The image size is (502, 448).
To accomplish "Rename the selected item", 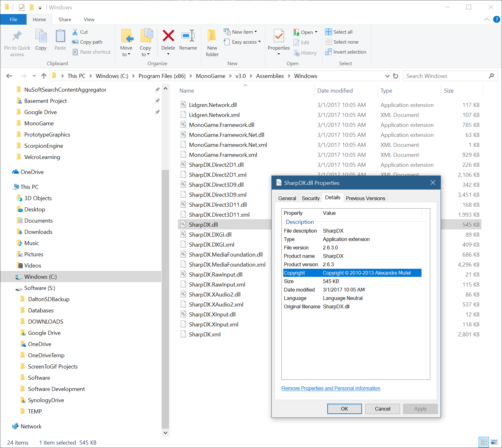I will click(188, 41).
